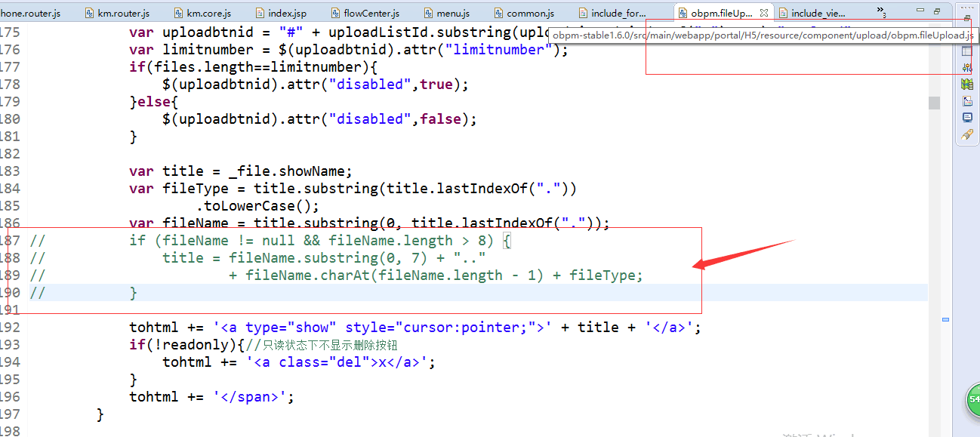Click the green circular badge at the lower right
The height and width of the screenshot is (437, 980).
click(972, 400)
